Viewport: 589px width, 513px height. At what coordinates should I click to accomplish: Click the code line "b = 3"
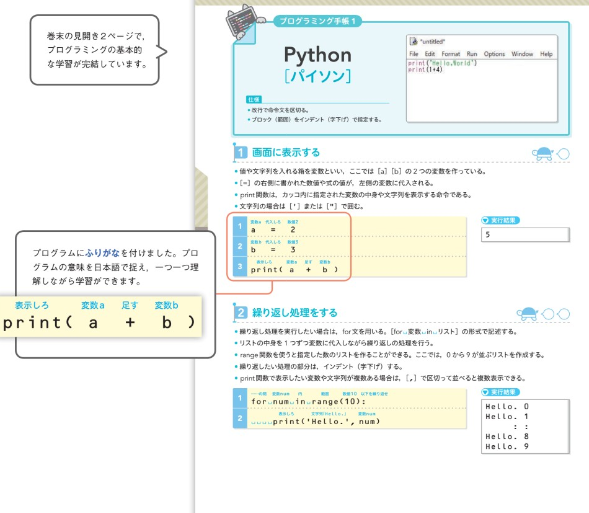(x=273, y=249)
